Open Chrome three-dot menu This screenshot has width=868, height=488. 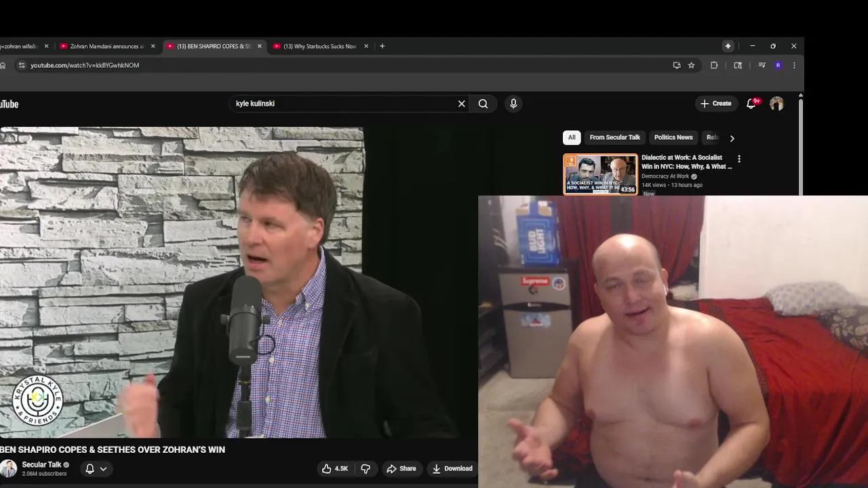tap(794, 65)
